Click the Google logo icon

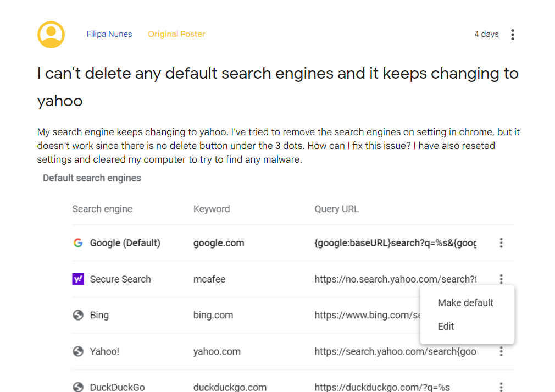coord(78,242)
